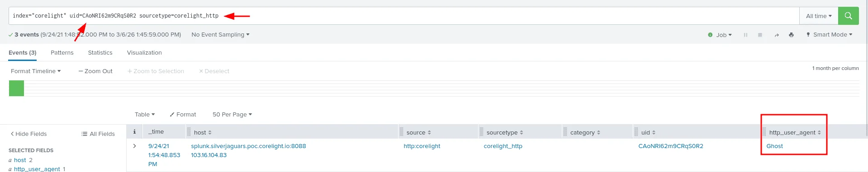This screenshot has width=868, height=172.
Task: Open 50 Per Page dropdown
Action: (x=232, y=115)
